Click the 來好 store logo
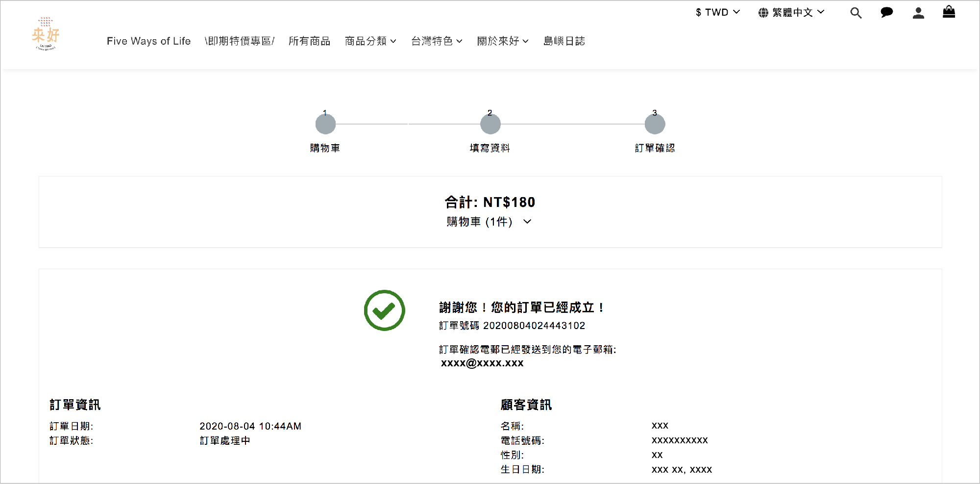The height and width of the screenshot is (484, 980). tap(46, 34)
